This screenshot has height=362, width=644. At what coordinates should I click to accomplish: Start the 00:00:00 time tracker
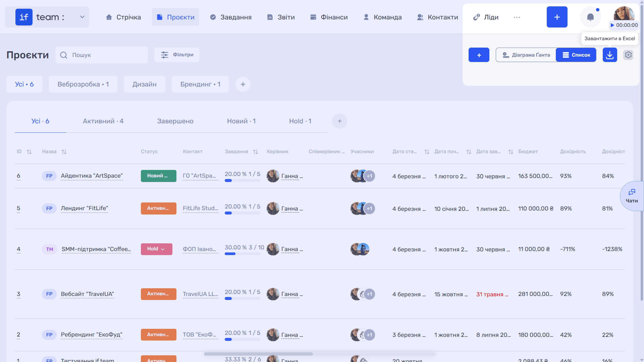pos(624,25)
